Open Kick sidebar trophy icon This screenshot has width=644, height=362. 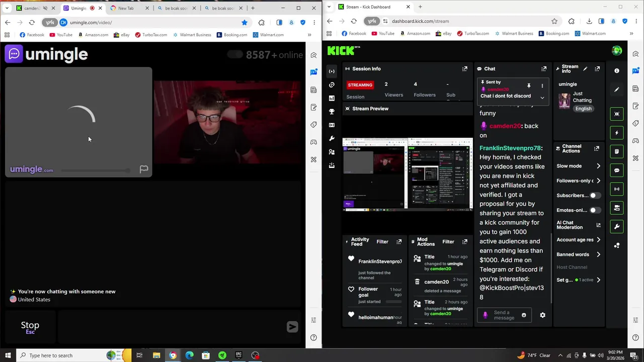[332, 112]
